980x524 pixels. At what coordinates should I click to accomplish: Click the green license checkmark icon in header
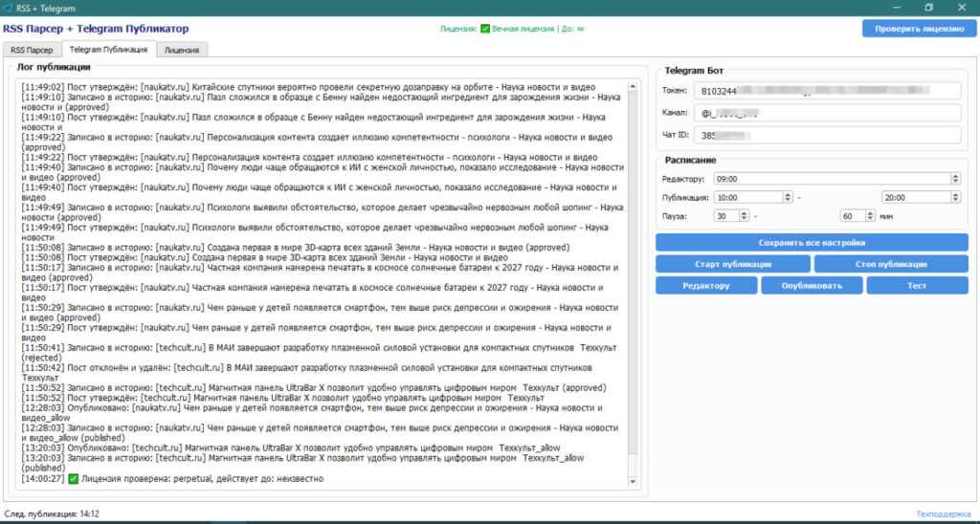485,29
